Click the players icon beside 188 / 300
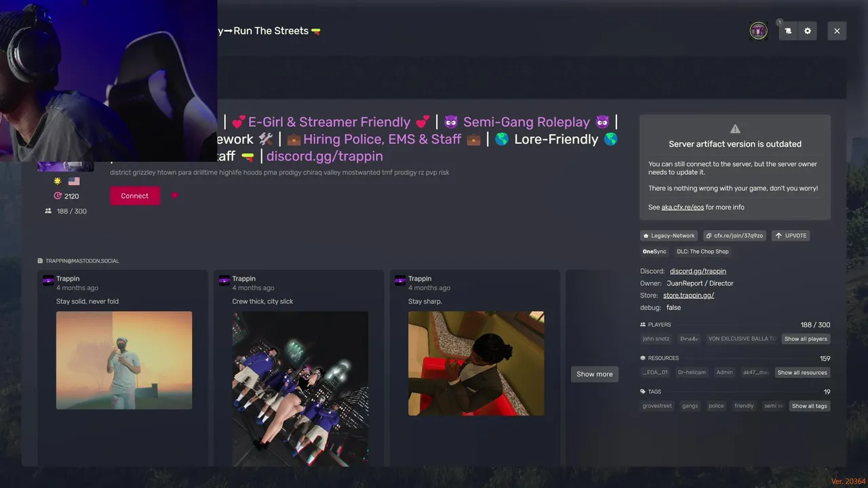The width and height of the screenshot is (868, 488). (x=48, y=211)
